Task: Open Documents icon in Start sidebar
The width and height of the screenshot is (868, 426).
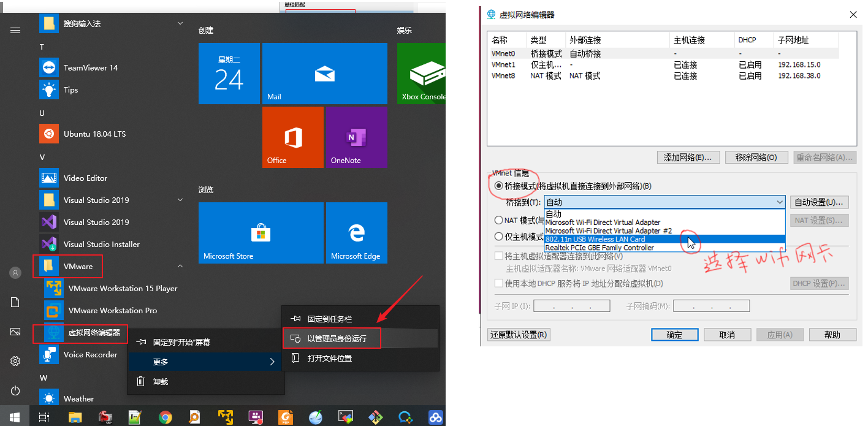Action: coord(15,302)
